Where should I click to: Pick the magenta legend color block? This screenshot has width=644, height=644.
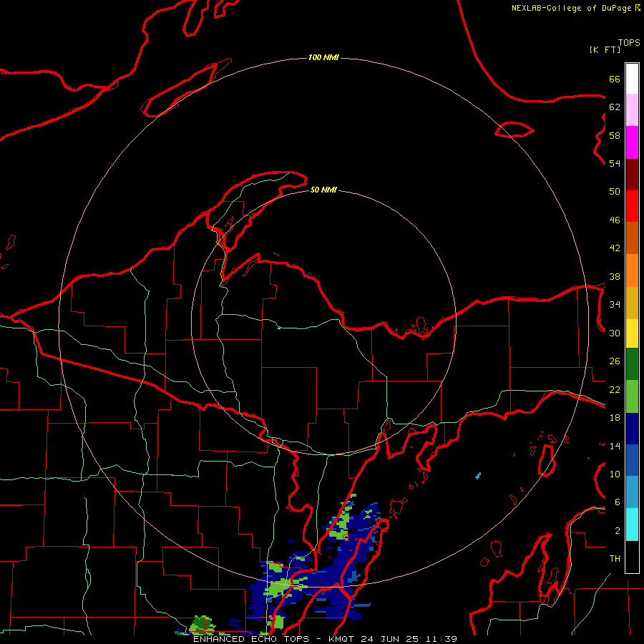[x=632, y=142]
